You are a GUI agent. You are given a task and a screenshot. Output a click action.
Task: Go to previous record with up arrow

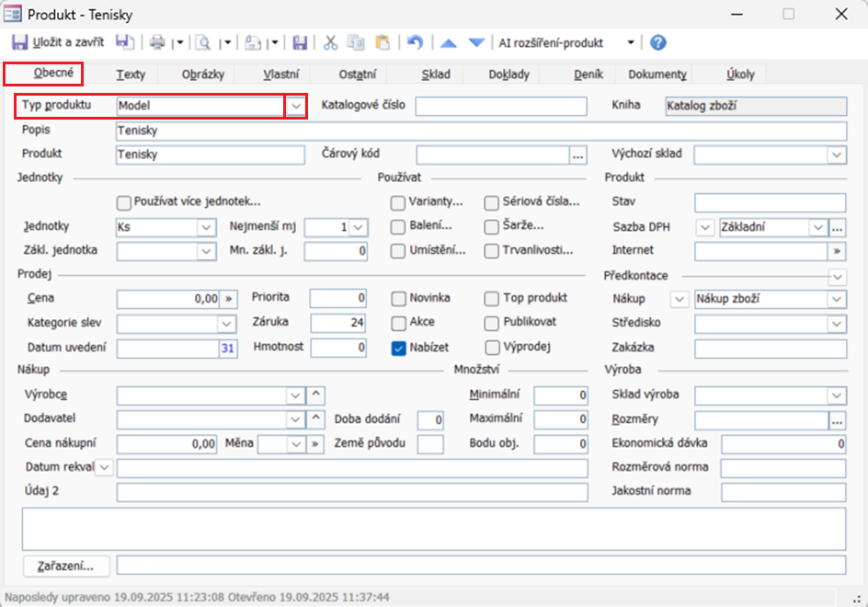tap(448, 42)
